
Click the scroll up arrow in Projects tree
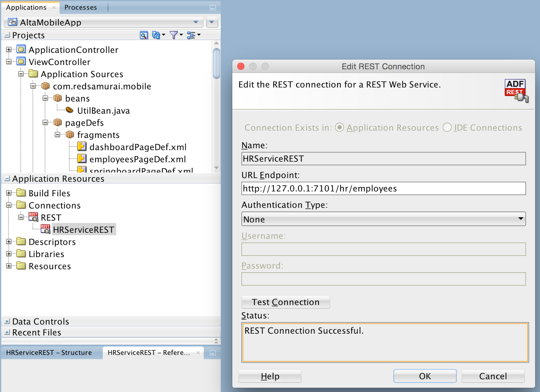pyautogui.click(x=216, y=43)
